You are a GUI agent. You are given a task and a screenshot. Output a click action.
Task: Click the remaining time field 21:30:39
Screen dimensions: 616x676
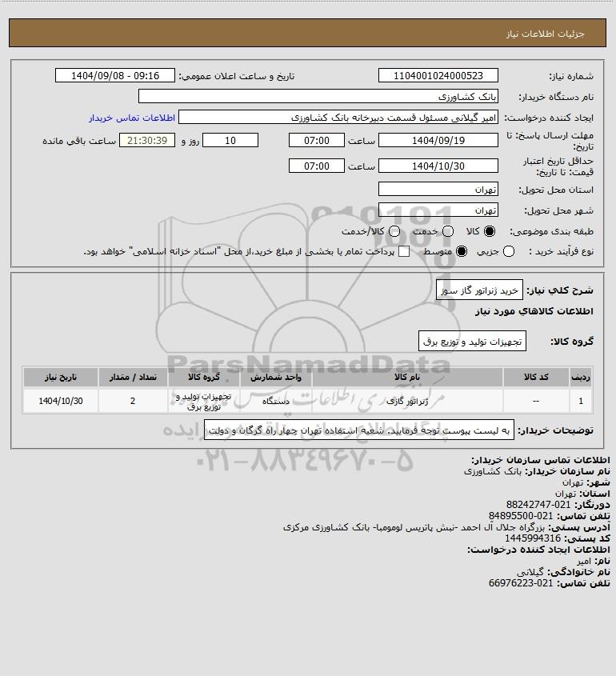(147, 140)
